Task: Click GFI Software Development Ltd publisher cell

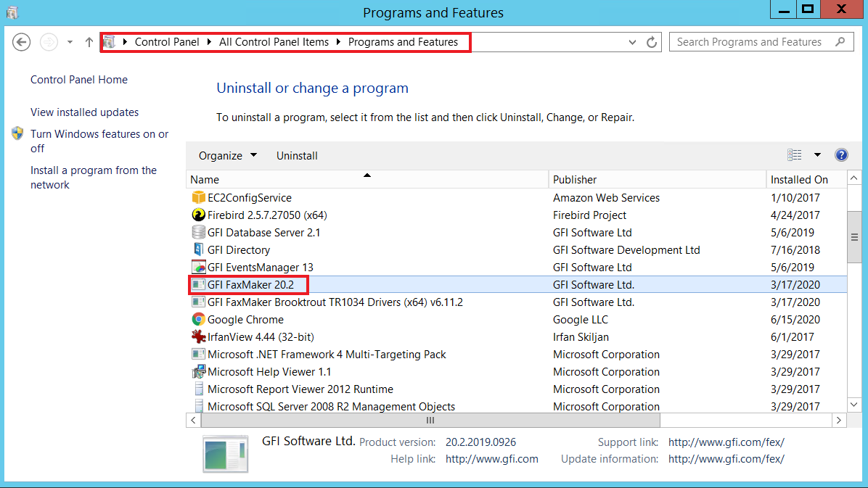Action: click(x=626, y=249)
